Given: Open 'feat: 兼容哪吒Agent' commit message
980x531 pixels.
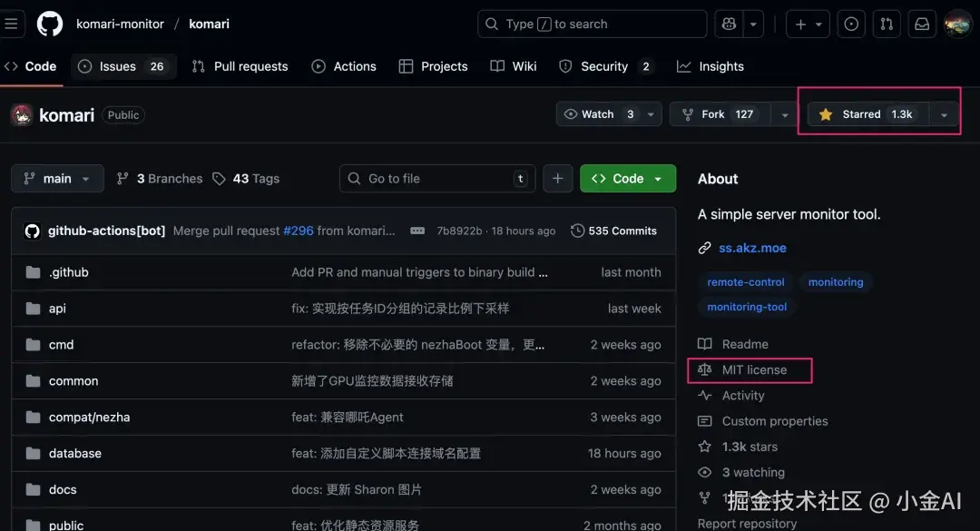Looking at the screenshot, I should [347, 418].
